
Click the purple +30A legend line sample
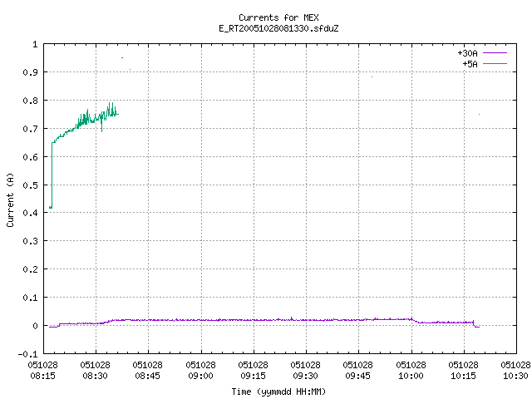(x=495, y=53)
